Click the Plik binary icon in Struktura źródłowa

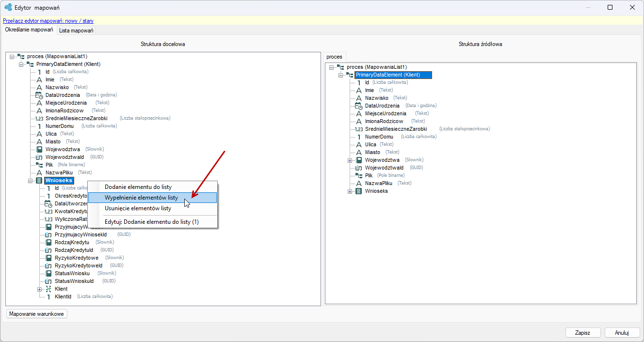[x=359, y=175]
